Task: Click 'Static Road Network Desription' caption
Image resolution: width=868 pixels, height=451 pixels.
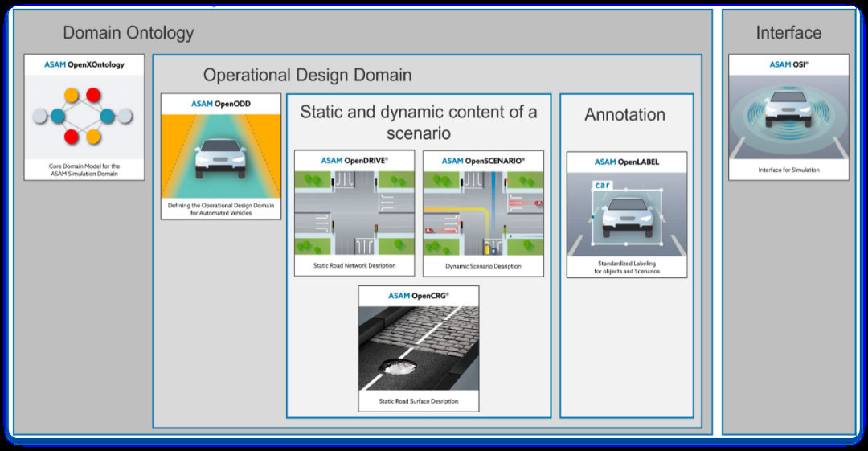Action: pyautogui.click(x=354, y=266)
